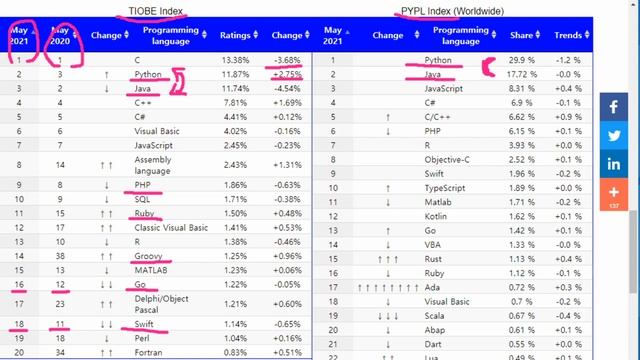
Task: Click Objective-C language name
Action: tap(447, 160)
